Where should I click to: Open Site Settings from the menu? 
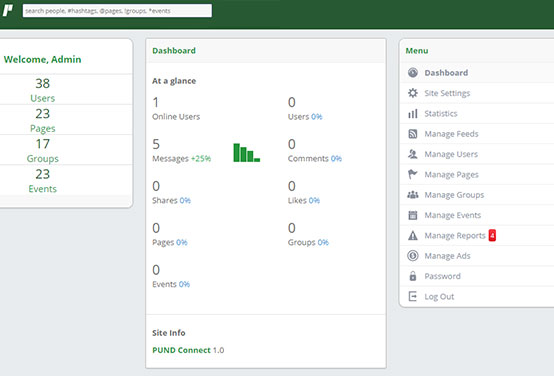(447, 93)
